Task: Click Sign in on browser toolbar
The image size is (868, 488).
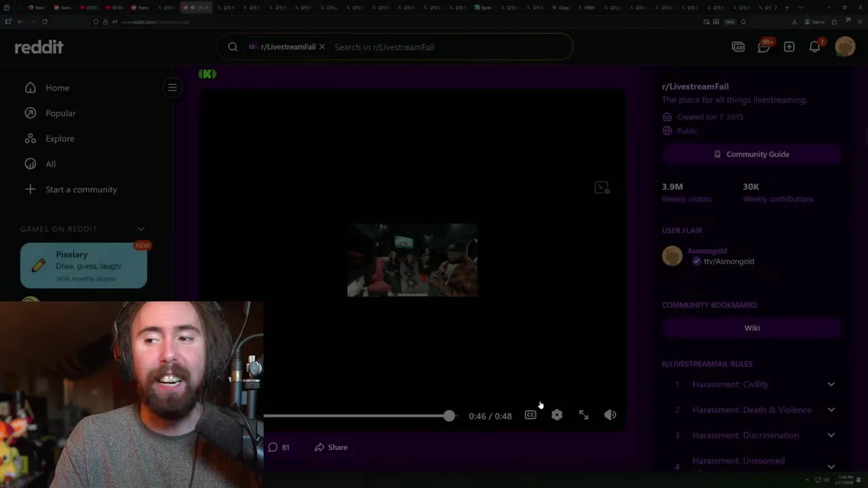Action: [x=816, y=22]
